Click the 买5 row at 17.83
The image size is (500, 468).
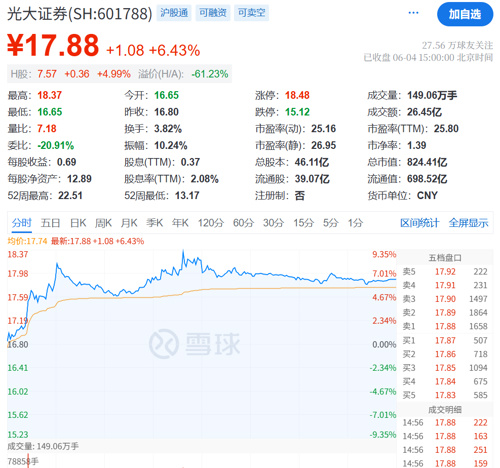click(445, 395)
